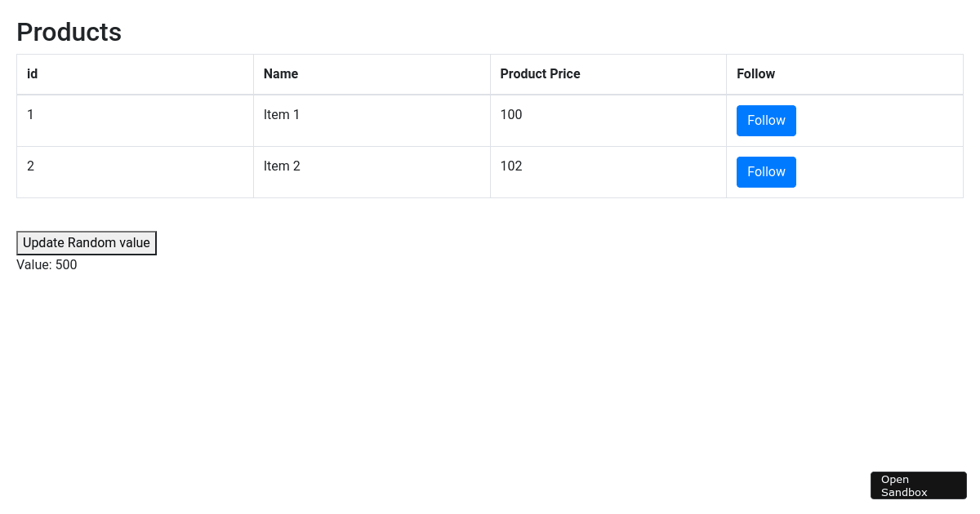Click the price 100 cell
Viewport: 980px width, 514px height.
click(511, 114)
